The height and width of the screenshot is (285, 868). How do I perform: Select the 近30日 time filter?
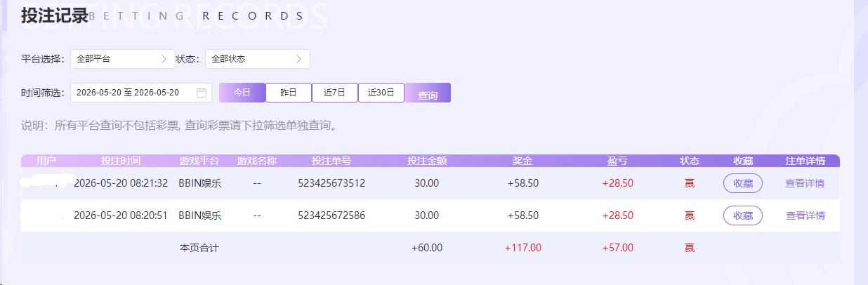point(381,93)
